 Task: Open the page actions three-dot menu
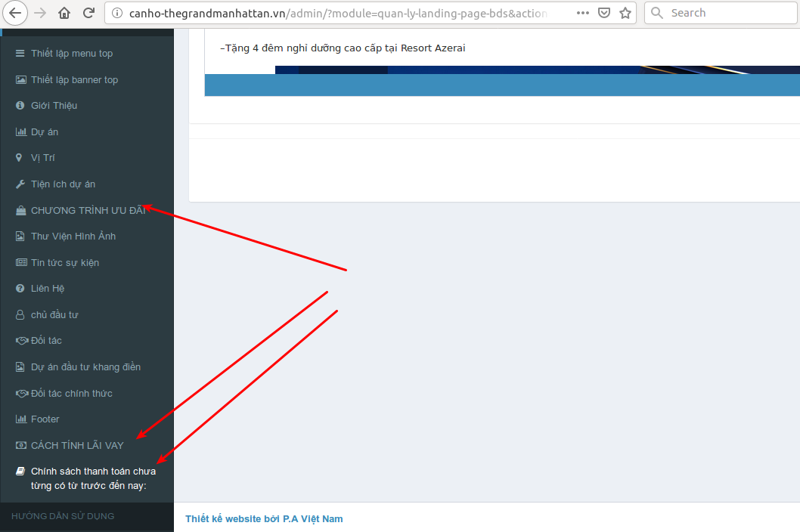coord(583,14)
